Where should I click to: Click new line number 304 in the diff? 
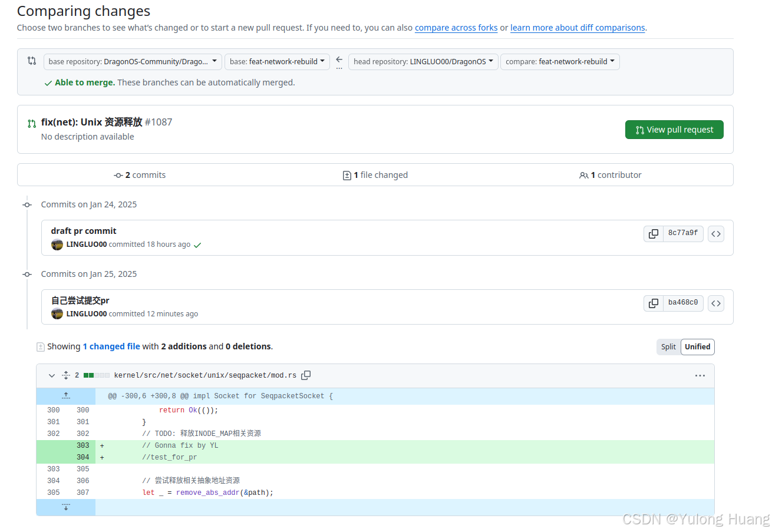click(83, 458)
